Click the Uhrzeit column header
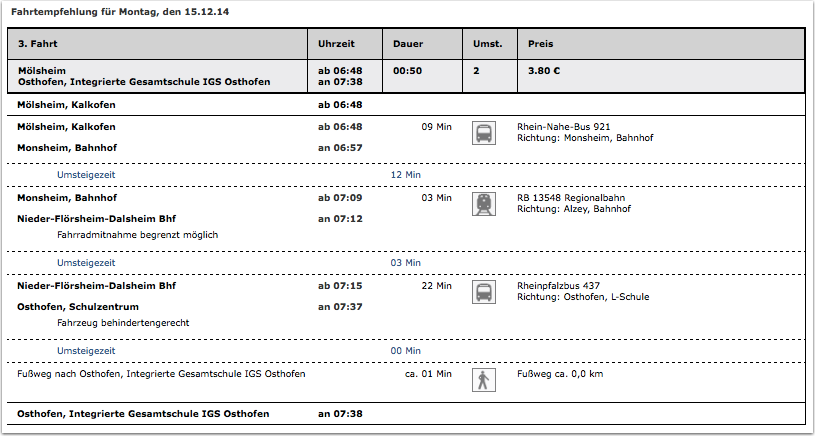 [345, 44]
